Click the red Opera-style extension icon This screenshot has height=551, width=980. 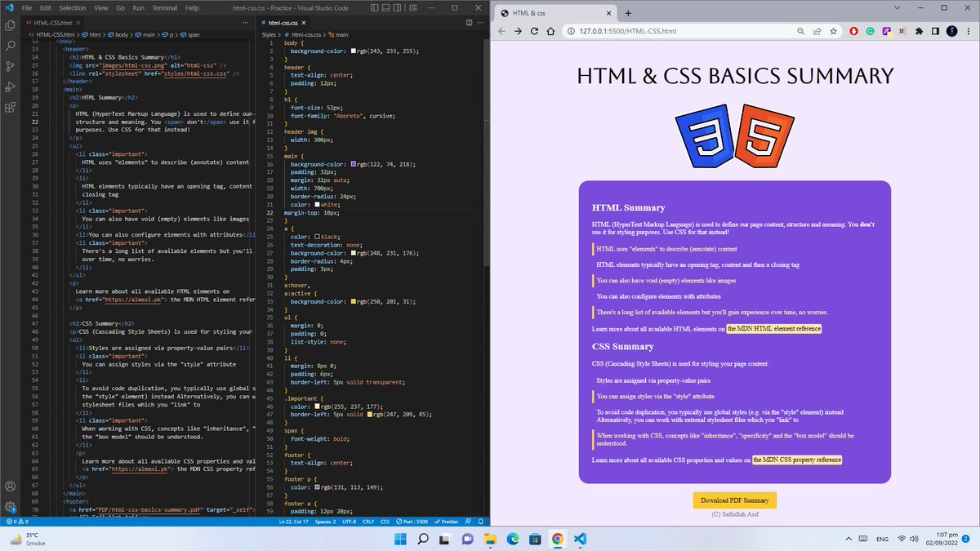click(x=855, y=31)
